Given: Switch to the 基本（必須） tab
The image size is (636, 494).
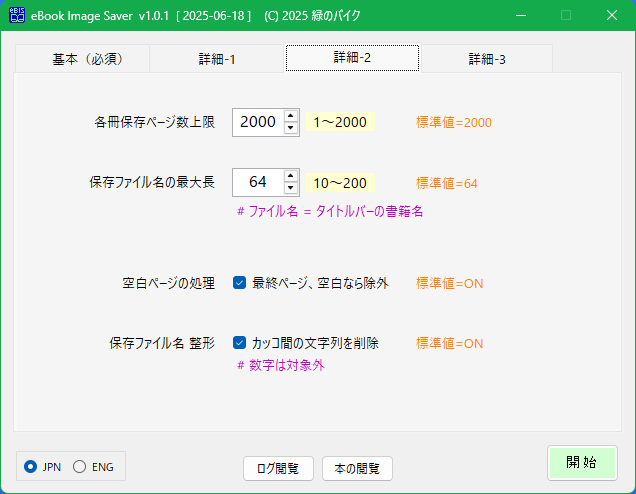Looking at the screenshot, I should click(82, 59).
